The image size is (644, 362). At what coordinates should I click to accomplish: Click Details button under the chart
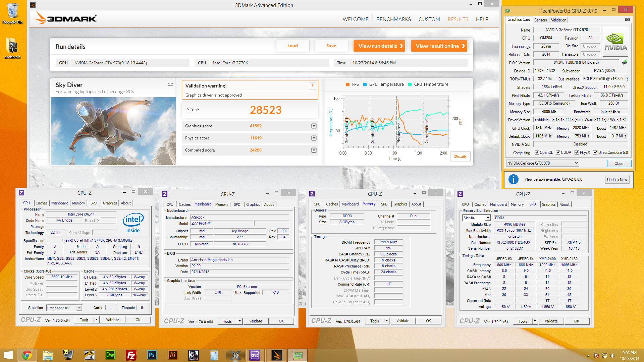click(460, 157)
